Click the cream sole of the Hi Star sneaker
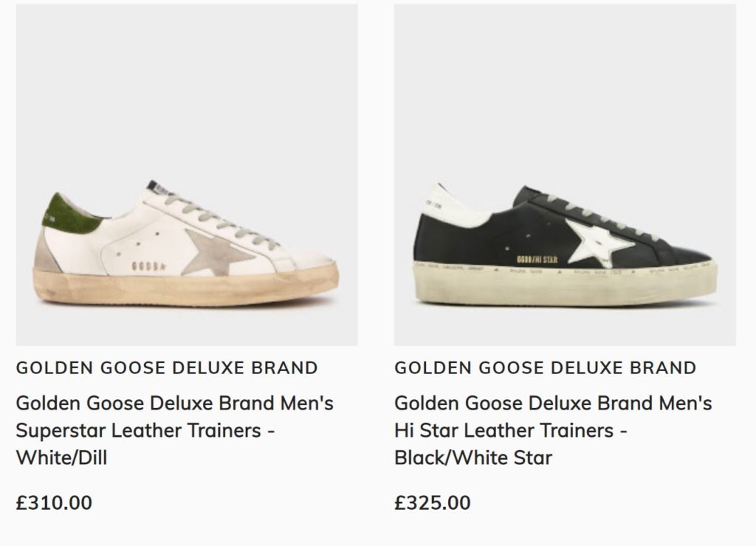 point(561,284)
